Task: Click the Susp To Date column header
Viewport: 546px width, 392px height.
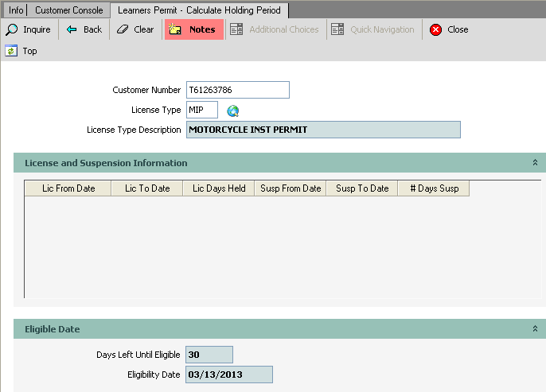Action: [x=361, y=188]
